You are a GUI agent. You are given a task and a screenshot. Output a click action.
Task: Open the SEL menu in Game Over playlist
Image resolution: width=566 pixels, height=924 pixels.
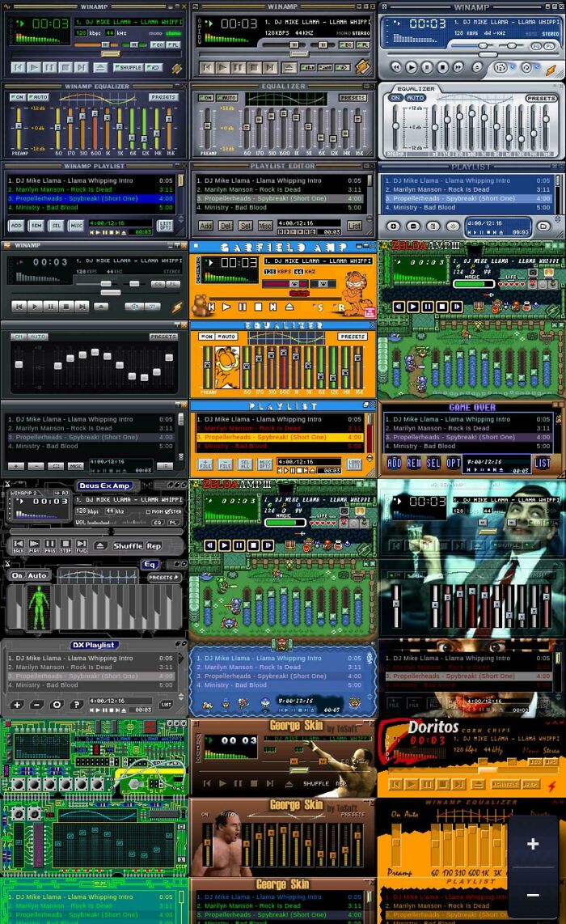tap(433, 464)
